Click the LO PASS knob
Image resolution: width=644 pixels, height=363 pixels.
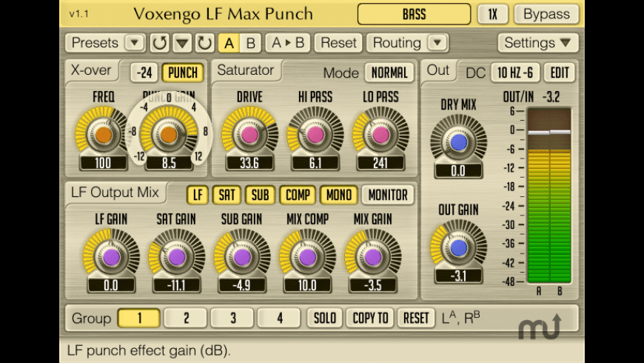[x=380, y=135]
